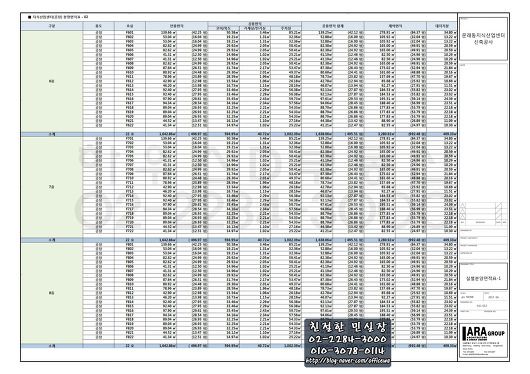Select the 계약면적 column header
This screenshot has height=374, width=530.
(395, 26)
